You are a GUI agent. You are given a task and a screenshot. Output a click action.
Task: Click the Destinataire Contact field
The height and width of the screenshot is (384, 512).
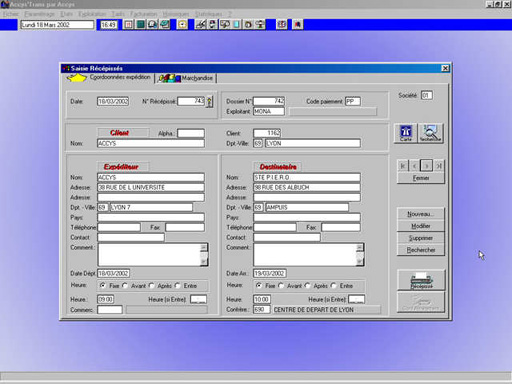pos(287,237)
